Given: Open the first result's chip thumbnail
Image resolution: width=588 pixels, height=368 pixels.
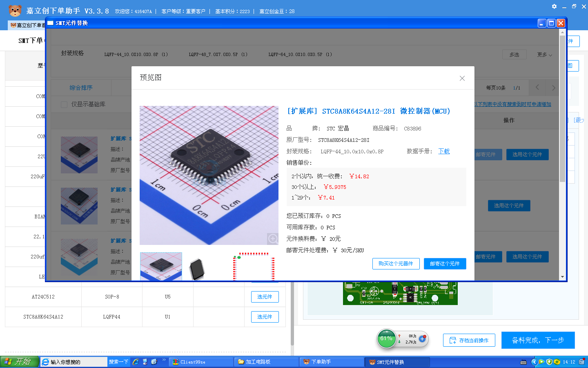Looking at the screenshot, I should (x=79, y=155).
